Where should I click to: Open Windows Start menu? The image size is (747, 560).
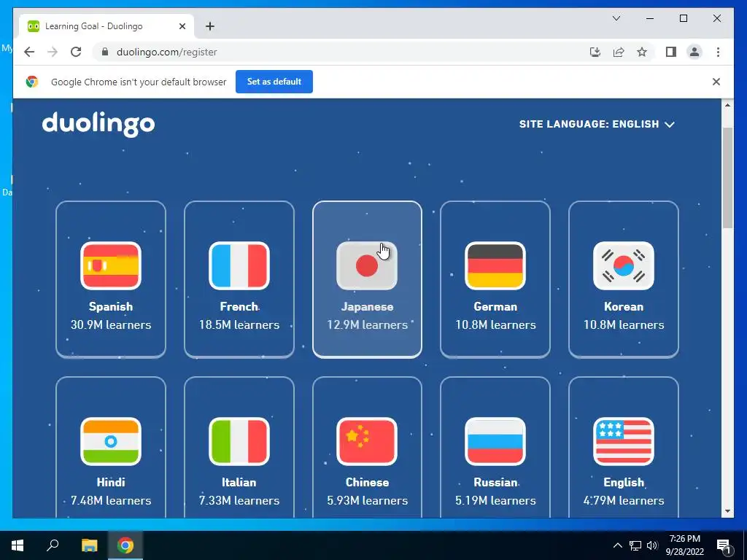pos(18,545)
